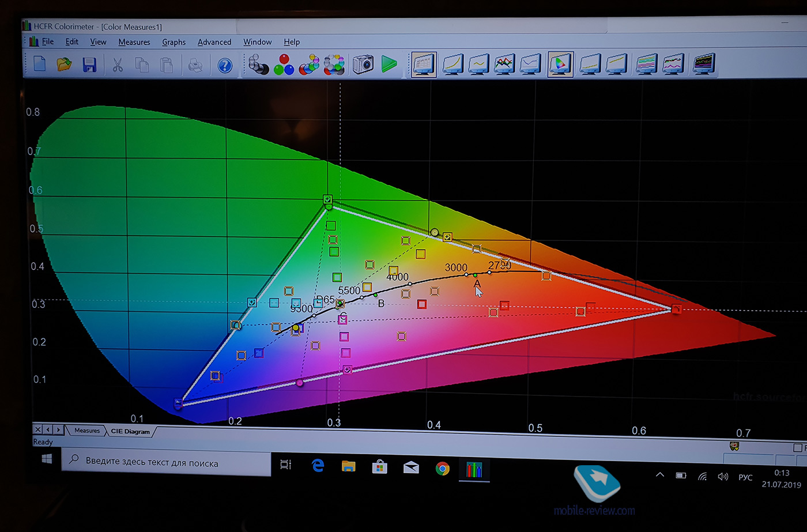
Task: Click the red primary point on gamut triangle
Action: click(x=676, y=310)
